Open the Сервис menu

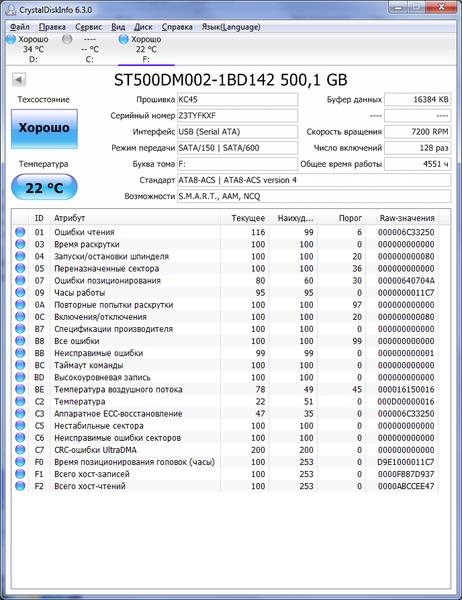tap(88, 27)
